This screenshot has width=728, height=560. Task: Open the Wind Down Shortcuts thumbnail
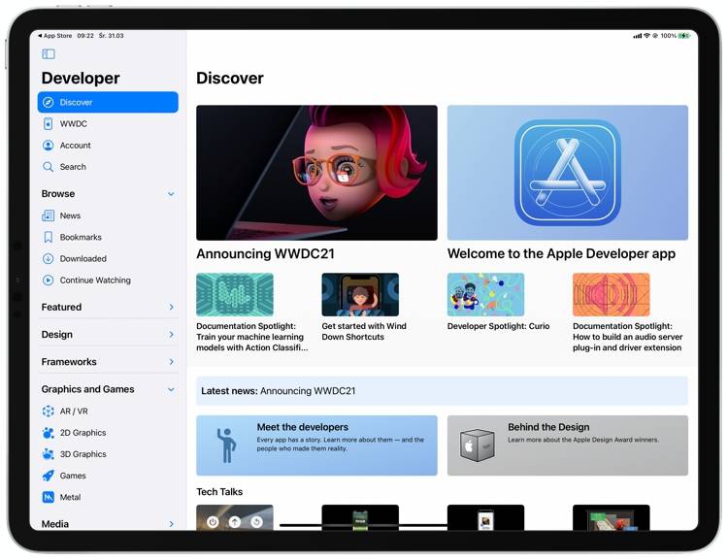(x=360, y=295)
